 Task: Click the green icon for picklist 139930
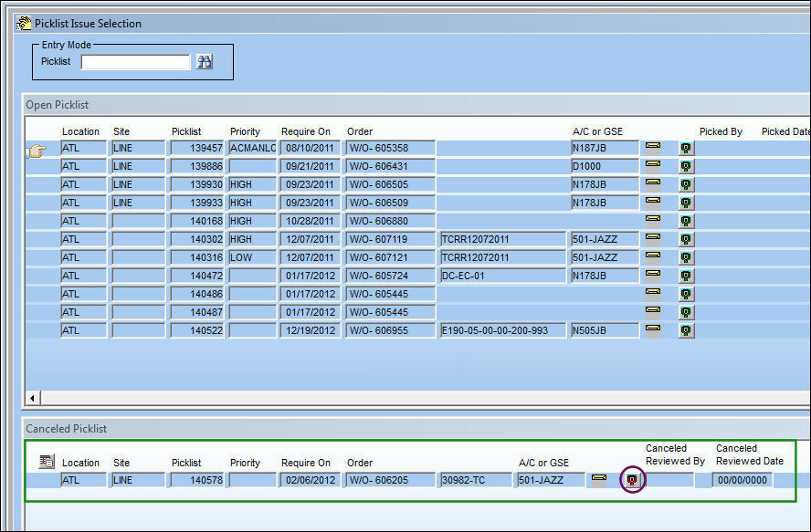pos(686,184)
